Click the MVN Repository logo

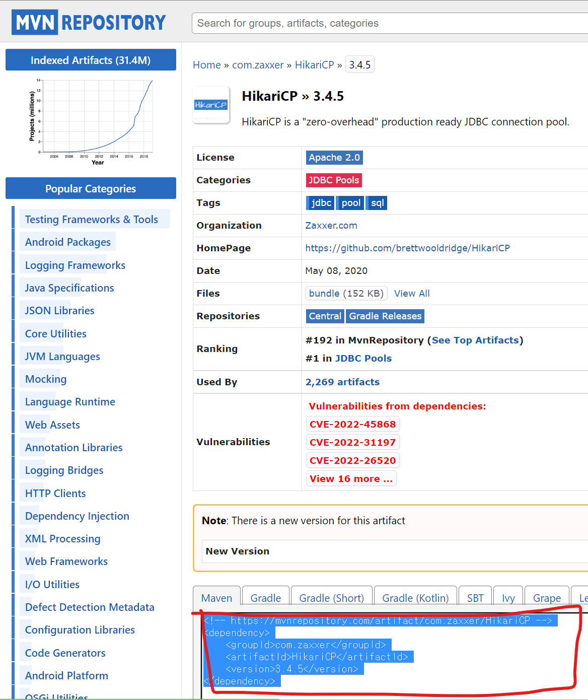click(89, 22)
